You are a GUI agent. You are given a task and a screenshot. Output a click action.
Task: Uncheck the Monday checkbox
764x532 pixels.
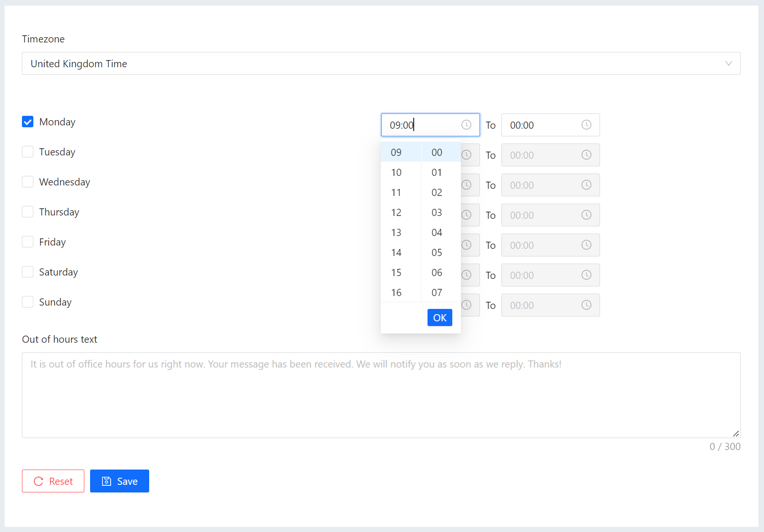pyautogui.click(x=27, y=122)
